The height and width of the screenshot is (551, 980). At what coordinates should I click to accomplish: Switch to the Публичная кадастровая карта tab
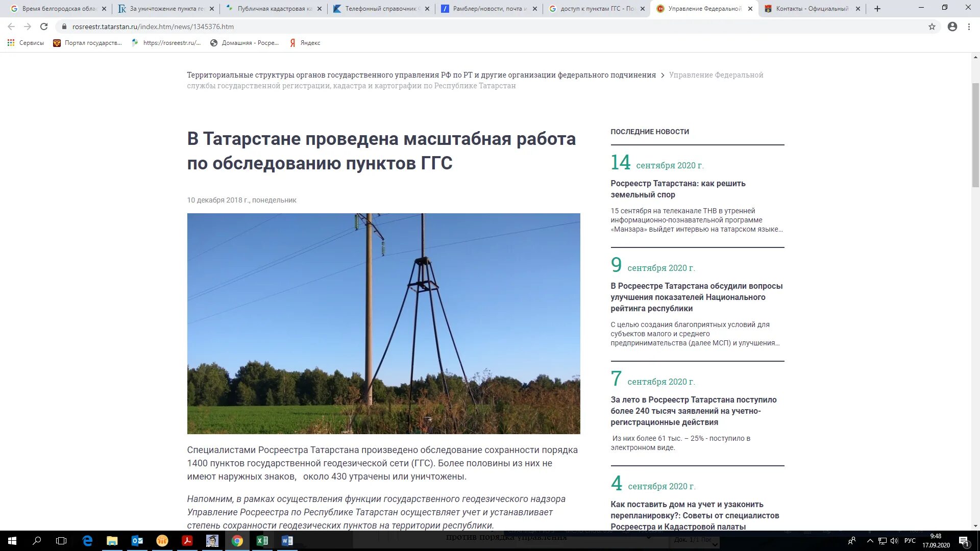click(271, 9)
